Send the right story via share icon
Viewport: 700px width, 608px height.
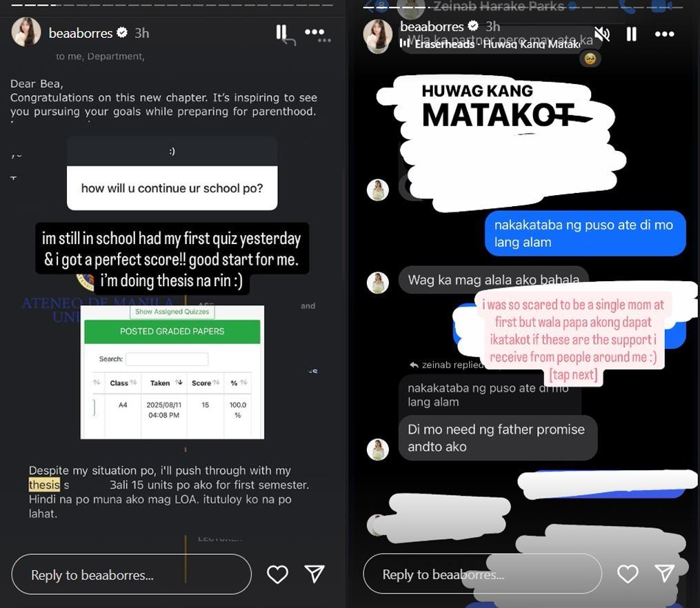pyautogui.click(x=664, y=574)
